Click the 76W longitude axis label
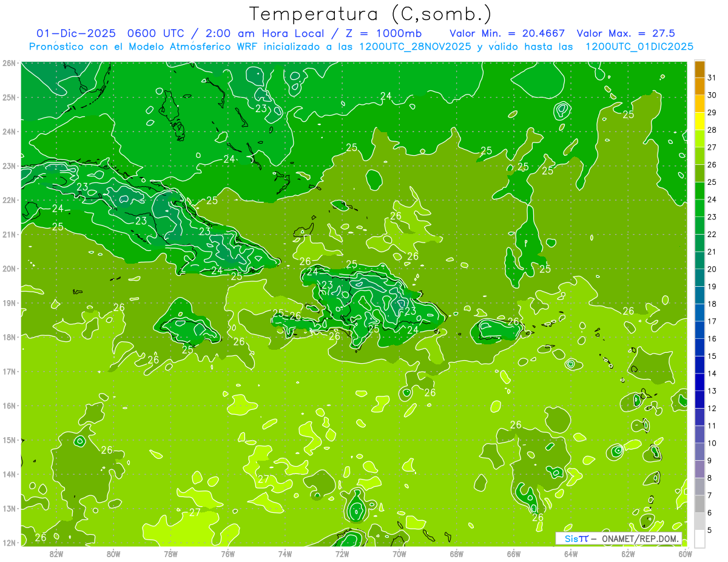 point(228,554)
